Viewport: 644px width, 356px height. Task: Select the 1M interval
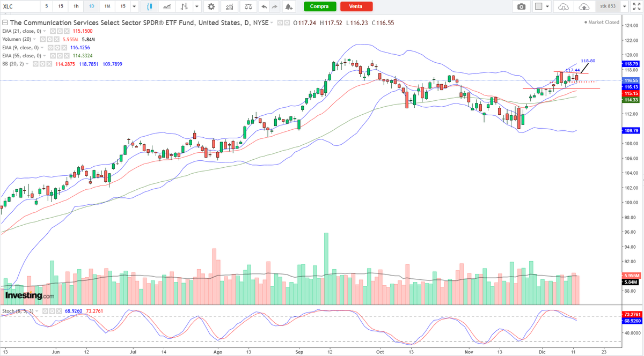coord(107,6)
